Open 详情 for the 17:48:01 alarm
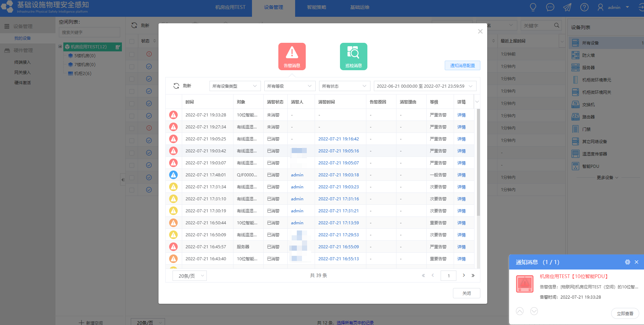The height and width of the screenshot is (325, 644). [x=461, y=175]
